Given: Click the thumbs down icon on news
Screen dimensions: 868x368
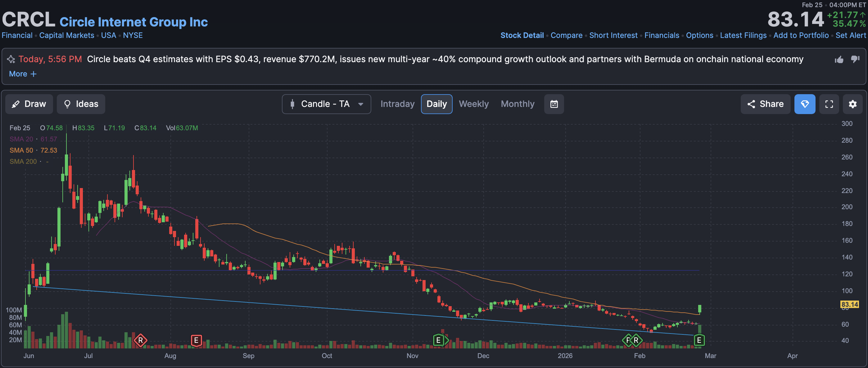Looking at the screenshot, I should (855, 59).
